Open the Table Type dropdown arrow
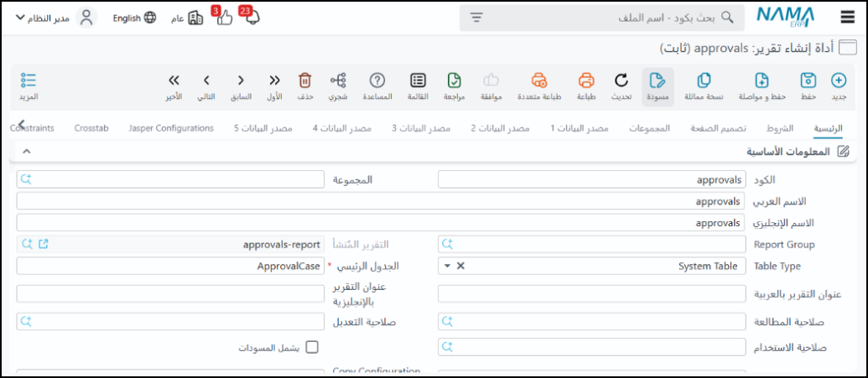Viewport: 868px width, 378px height. 448,266
